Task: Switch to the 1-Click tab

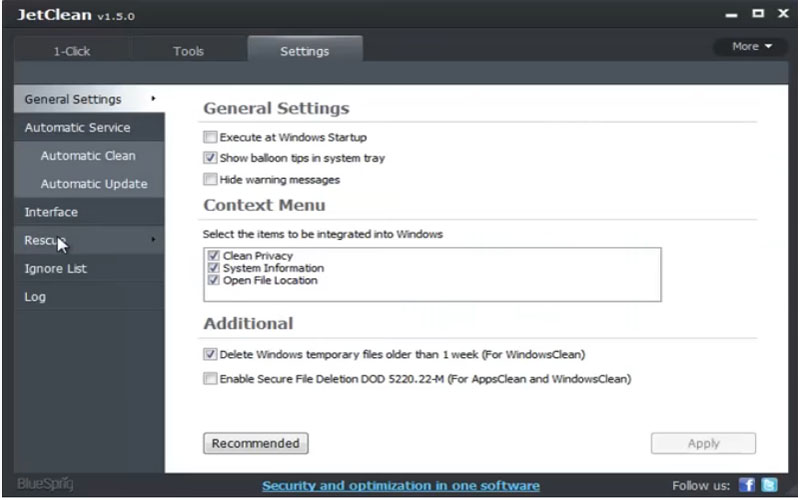Action: coord(72,51)
